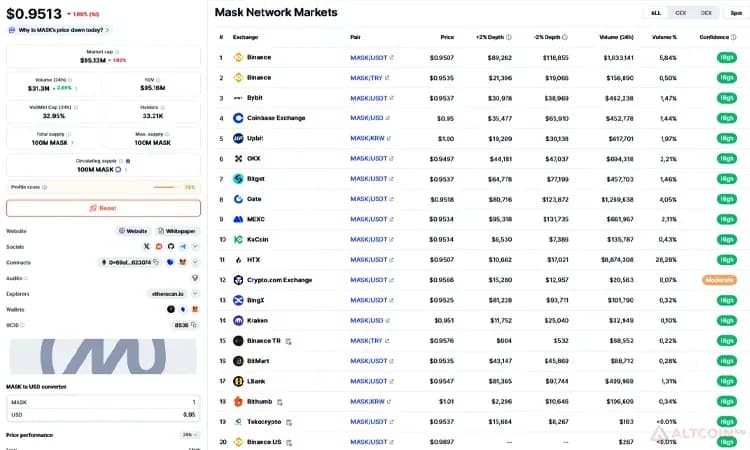This screenshot has height=450, width=750.
Task: Click the Bitget logo icon
Action: [x=238, y=179]
